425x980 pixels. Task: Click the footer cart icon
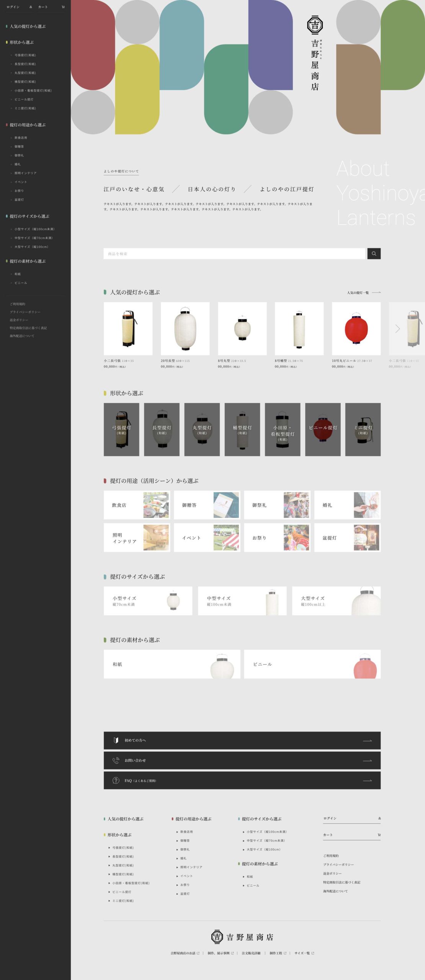click(x=379, y=835)
